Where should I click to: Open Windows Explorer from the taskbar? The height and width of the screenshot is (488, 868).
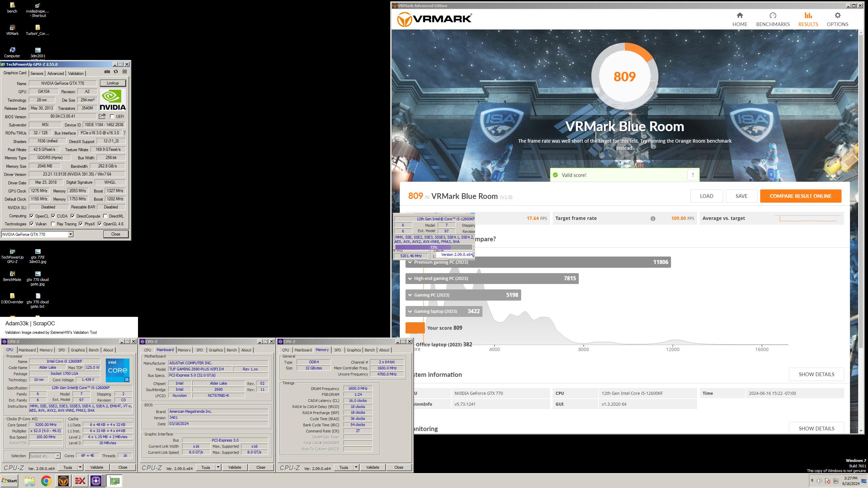[29, 481]
